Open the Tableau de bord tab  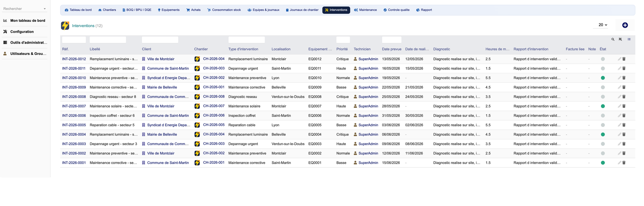[78, 10]
